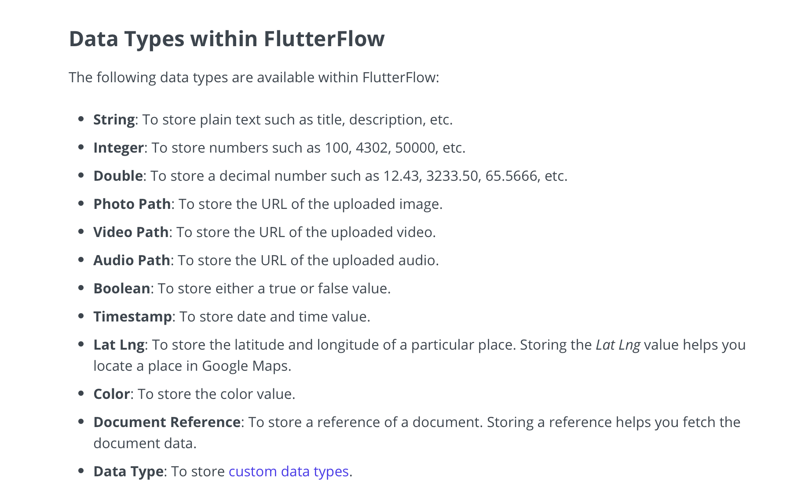The width and height of the screenshot is (812, 504).
Task: Click the italic 'Lat Lng' text
Action: [x=618, y=345]
